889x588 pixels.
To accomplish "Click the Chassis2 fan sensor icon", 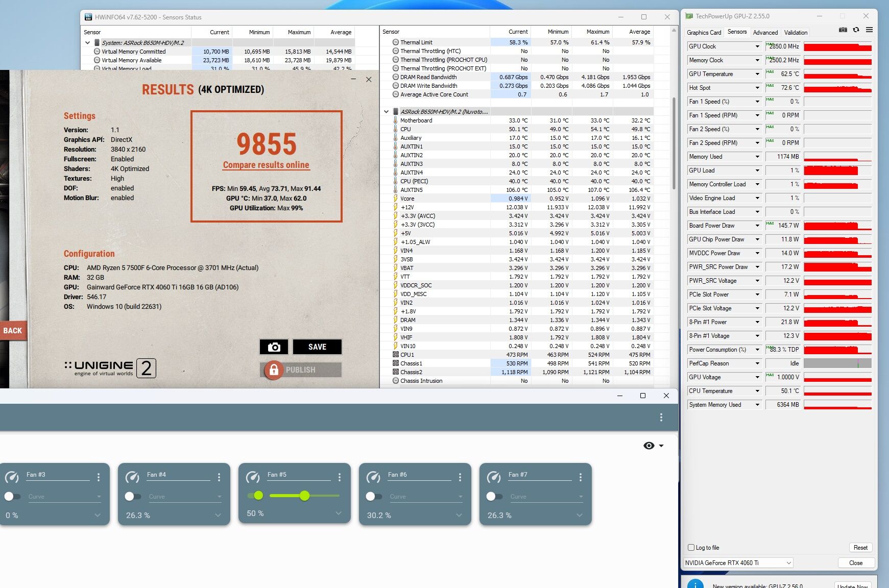I will (396, 372).
